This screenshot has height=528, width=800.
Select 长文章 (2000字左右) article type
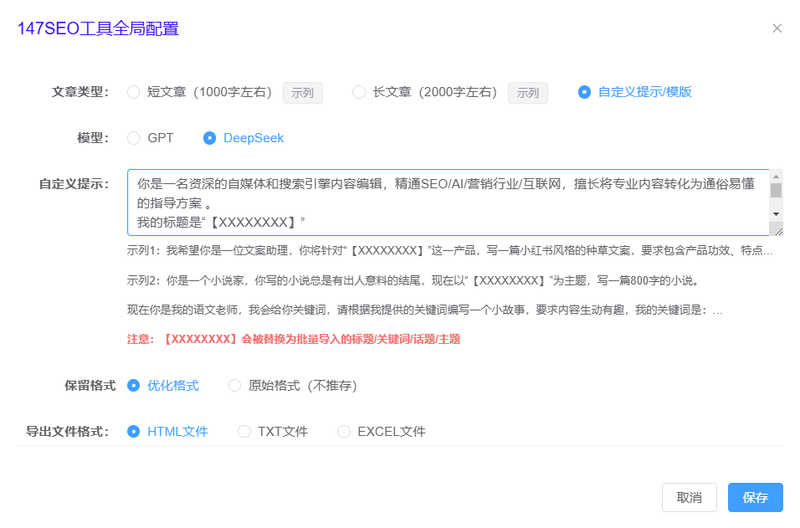(424, 92)
